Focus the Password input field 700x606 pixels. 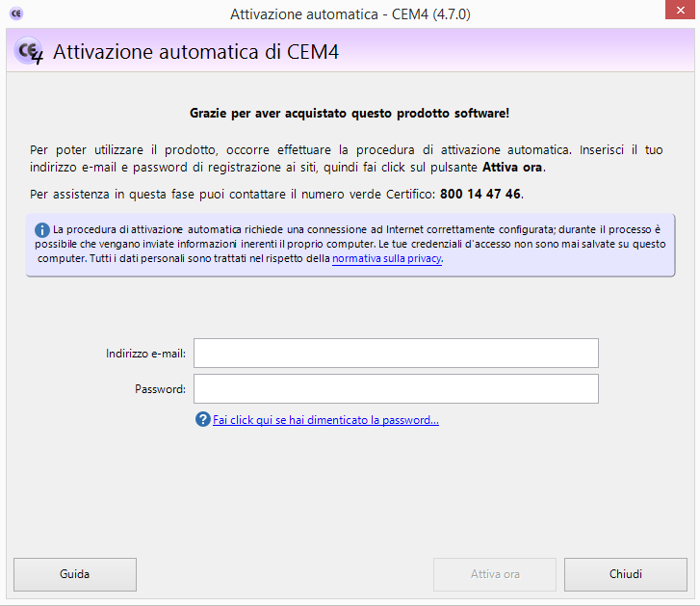pos(396,389)
